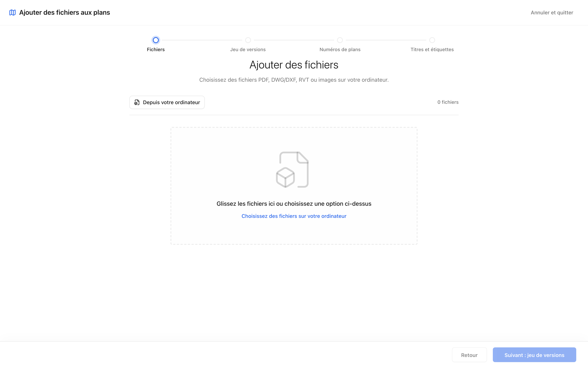588x368 pixels.
Task: Select the Fichiers step label
Action: click(156, 49)
